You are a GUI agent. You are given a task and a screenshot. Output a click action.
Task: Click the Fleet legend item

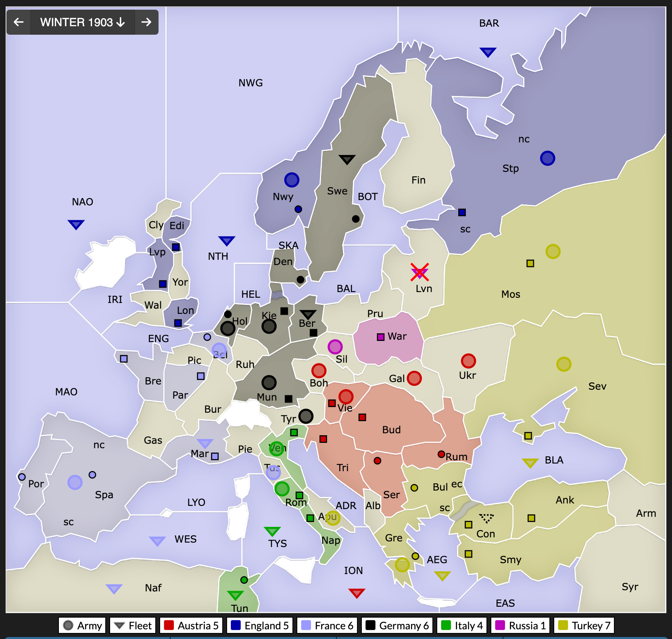click(133, 626)
